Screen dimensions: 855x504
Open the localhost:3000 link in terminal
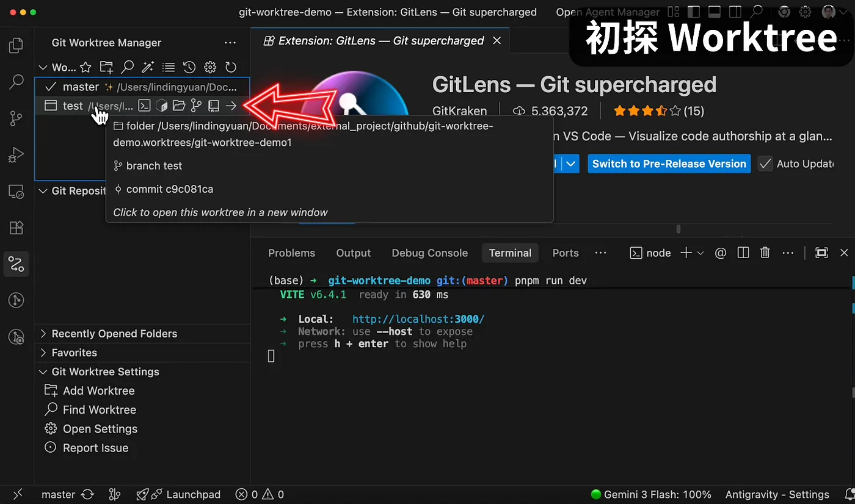click(x=418, y=319)
